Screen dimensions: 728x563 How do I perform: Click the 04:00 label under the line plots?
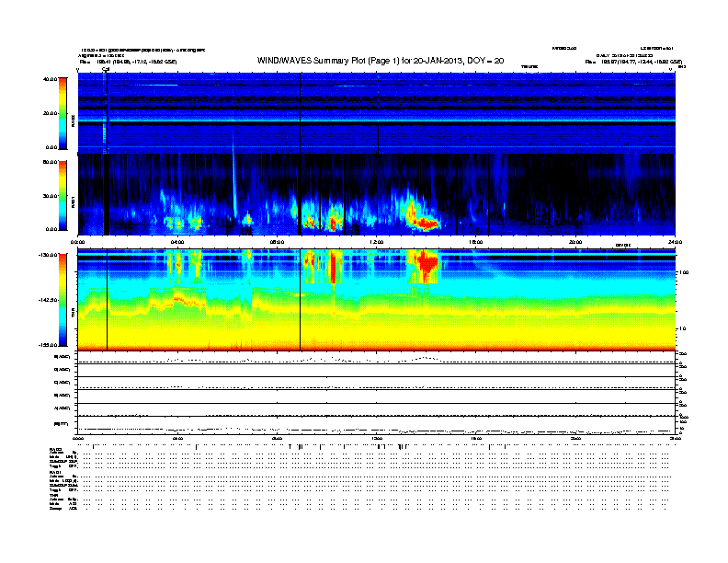[177, 439]
